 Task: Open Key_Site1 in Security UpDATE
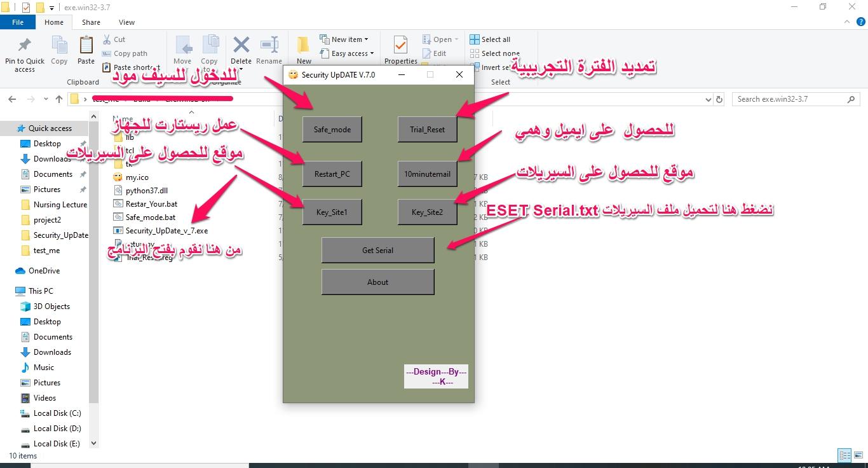(x=332, y=212)
